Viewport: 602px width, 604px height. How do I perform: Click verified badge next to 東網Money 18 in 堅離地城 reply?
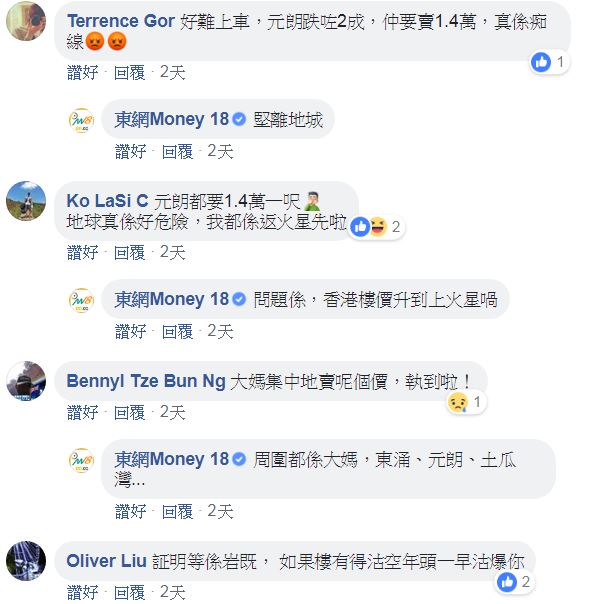239,119
